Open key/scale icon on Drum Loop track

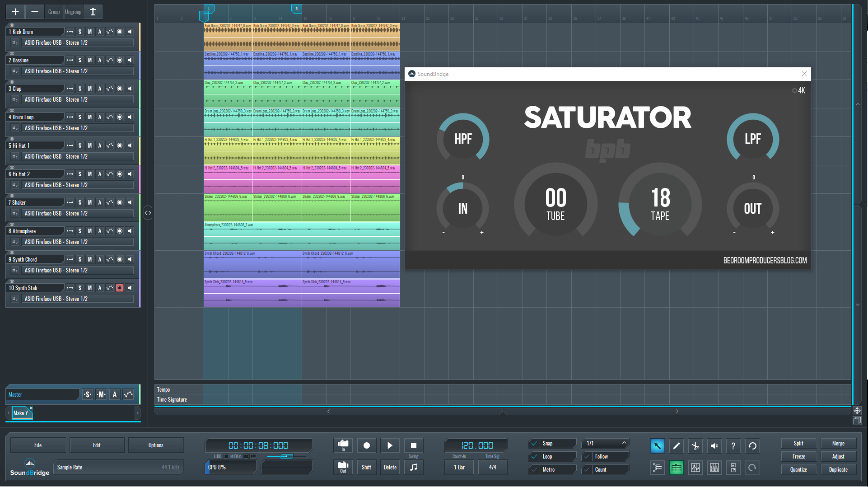click(15, 128)
